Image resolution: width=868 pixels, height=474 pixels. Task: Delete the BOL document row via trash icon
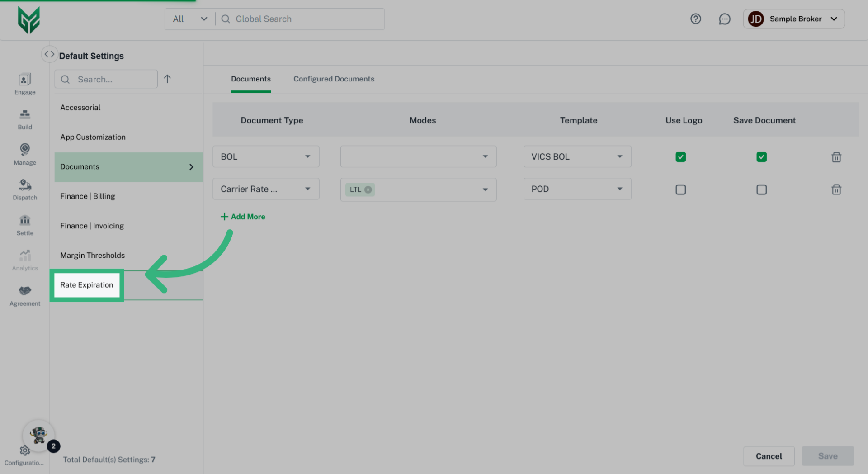point(836,157)
